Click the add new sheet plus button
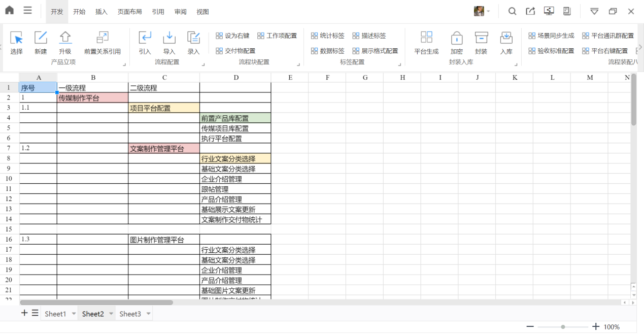 click(x=24, y=313)
